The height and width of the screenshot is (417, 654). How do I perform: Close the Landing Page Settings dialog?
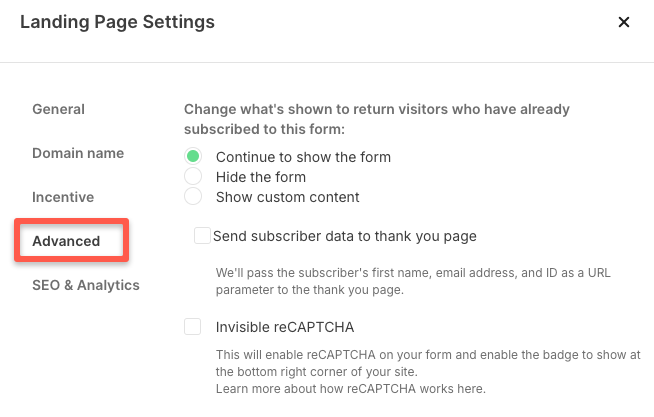click(624, 22)
